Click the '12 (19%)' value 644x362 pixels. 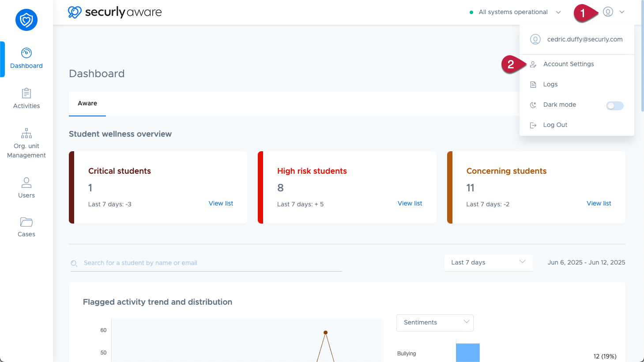pyautogui.click(x=605, y=356)
